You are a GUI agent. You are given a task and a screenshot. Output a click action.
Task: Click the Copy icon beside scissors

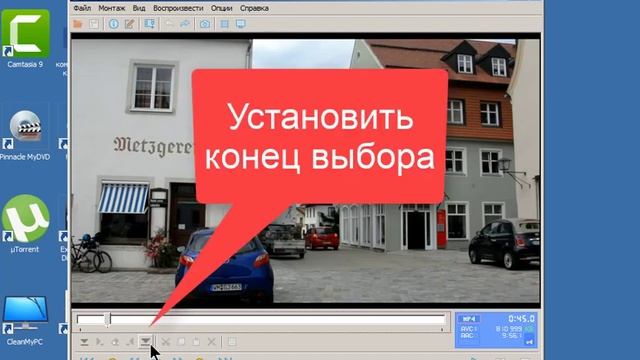(181, 342)
